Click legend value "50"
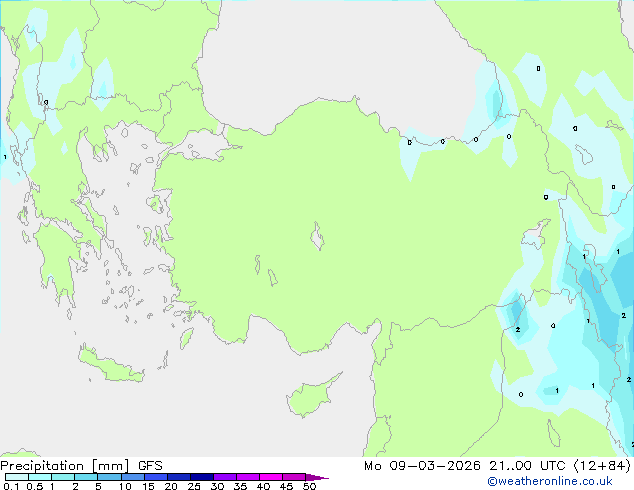Screen dimensions: 634x490 309,486
